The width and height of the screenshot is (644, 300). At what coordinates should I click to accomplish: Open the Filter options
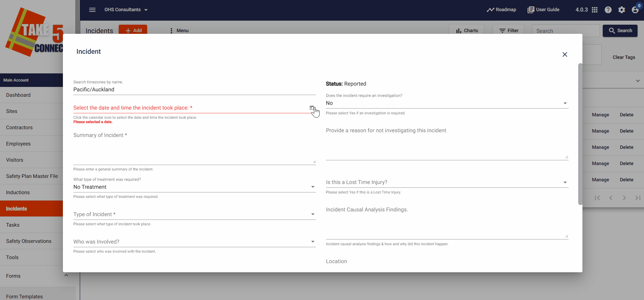click(508, 30)
